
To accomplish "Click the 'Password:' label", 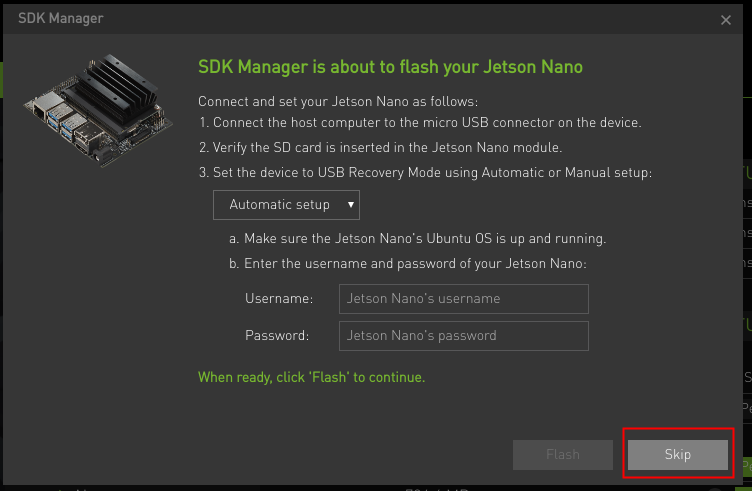I will (x=277, y=336).
